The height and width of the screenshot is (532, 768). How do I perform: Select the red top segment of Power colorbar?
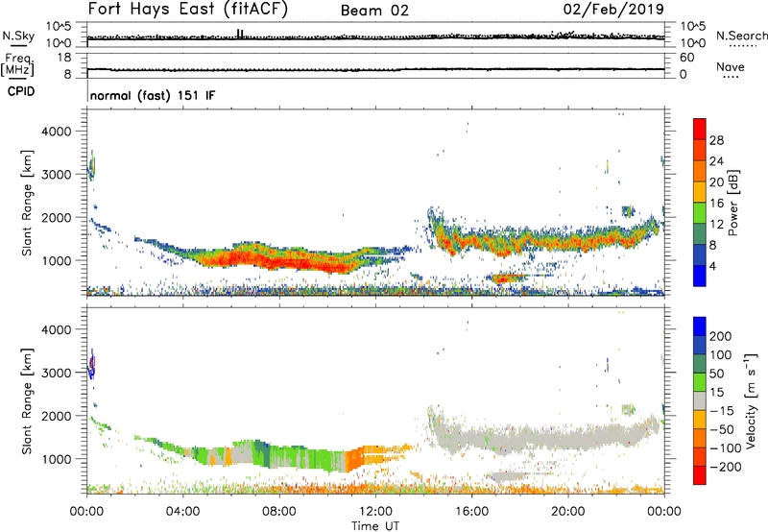click(700, 129)
